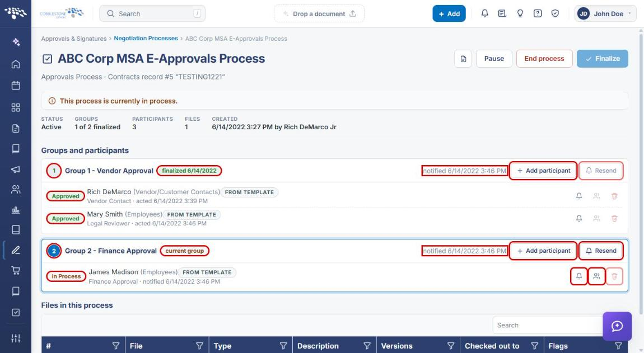The height and width of the screenshot is (353, 644).
Task: Add participant to Group 2 Finance Approval
Action: click(x=543, y=251)
